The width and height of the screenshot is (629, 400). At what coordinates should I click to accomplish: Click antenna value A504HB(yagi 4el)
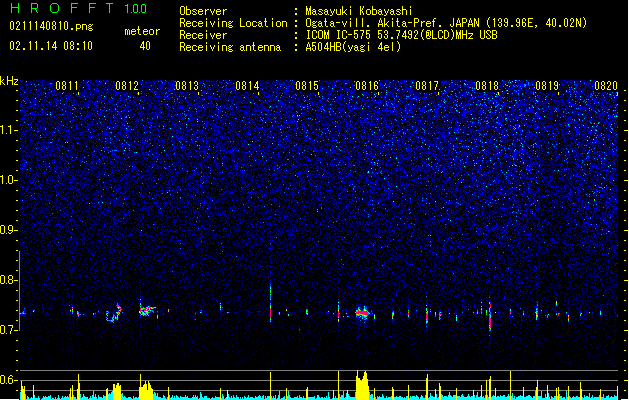point(353,47)
